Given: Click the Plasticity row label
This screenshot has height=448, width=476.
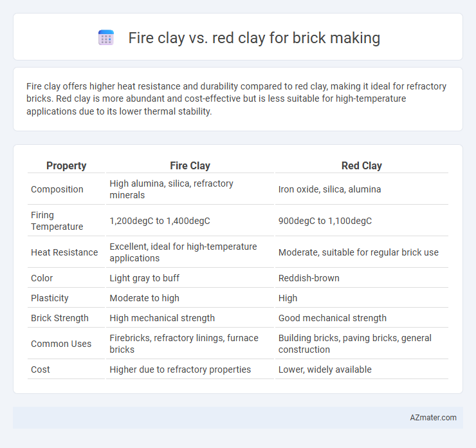Looking at the screenshot, I should (50, 298).
